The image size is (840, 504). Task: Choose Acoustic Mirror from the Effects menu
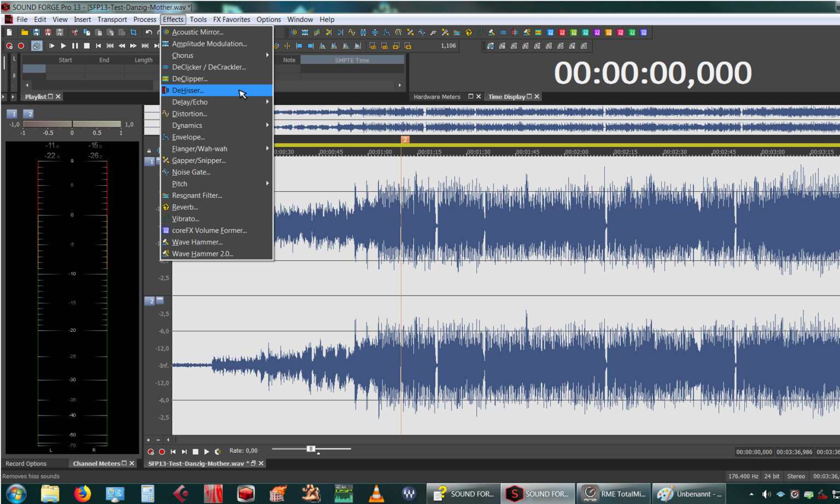217,32
